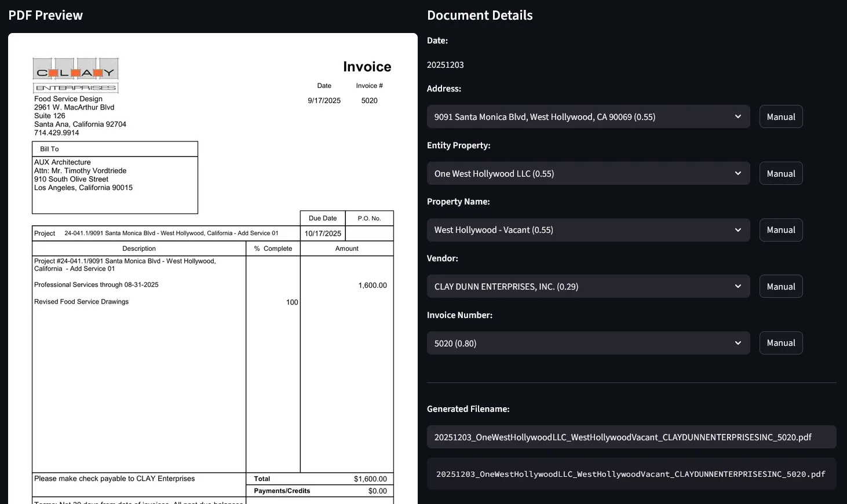The height and width of the screenshot is (504, 847).
Task: Open the Vendor selection dropdown
Action: [x=587, y=286]
